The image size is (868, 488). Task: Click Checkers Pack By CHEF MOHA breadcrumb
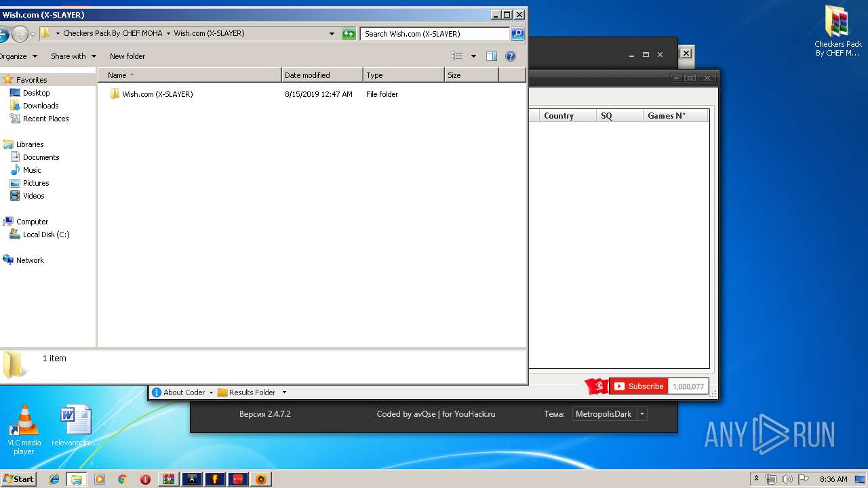[113, 33]
